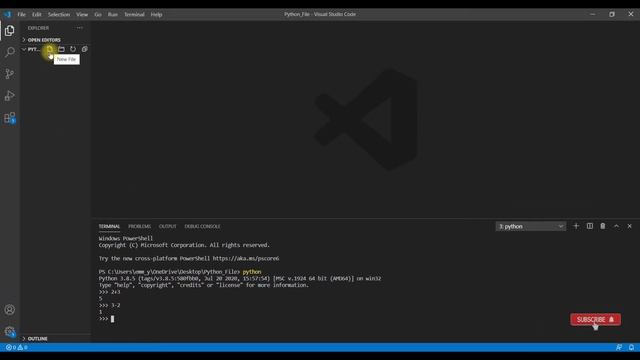The width and height of the screenshot is (640, 360).
Task: Open the Terminal menu
Action: click(134, 14)
